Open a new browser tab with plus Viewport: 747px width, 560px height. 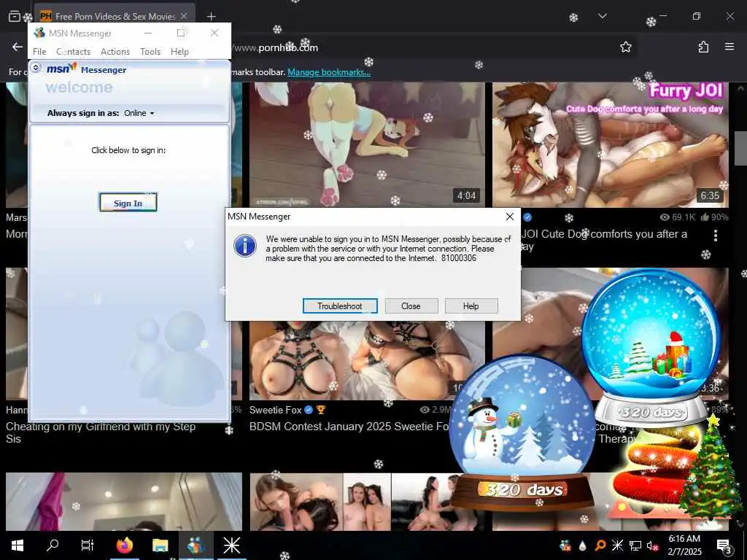click(x=211, y=16)
